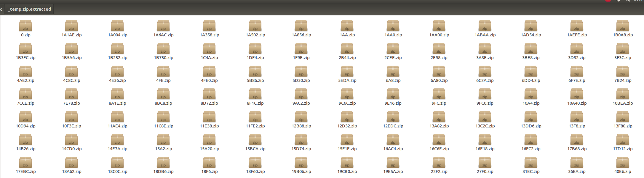
Task: Select the 22F2.zip archive icon
Action: pos(439,162)
